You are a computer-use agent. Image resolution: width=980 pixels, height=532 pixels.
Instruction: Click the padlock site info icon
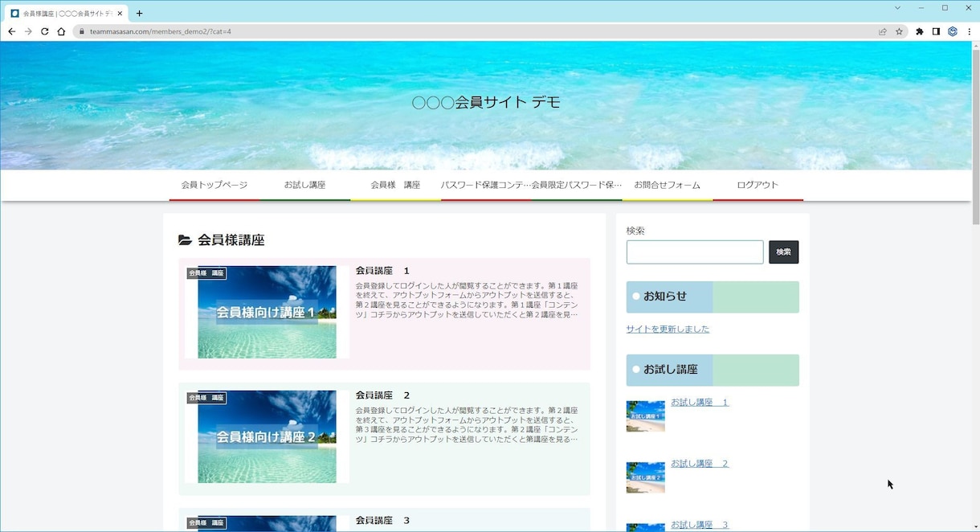tap(81, 31)
